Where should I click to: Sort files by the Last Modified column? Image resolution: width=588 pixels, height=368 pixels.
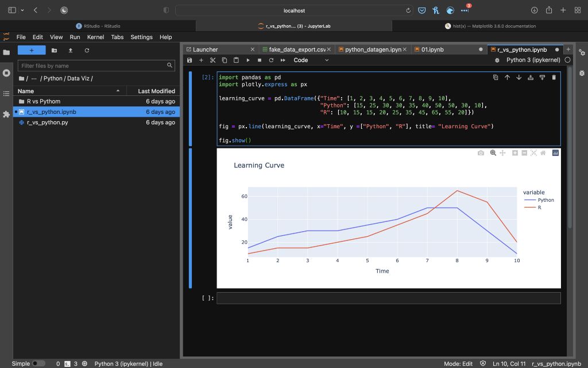click(153, 91)
